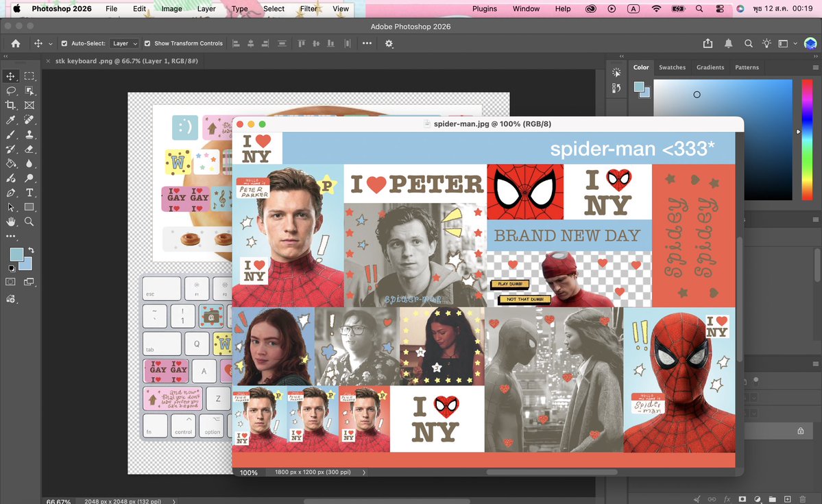Swap foreground and background colors
This screenshot has width=822, height=504.
(32, 250)
